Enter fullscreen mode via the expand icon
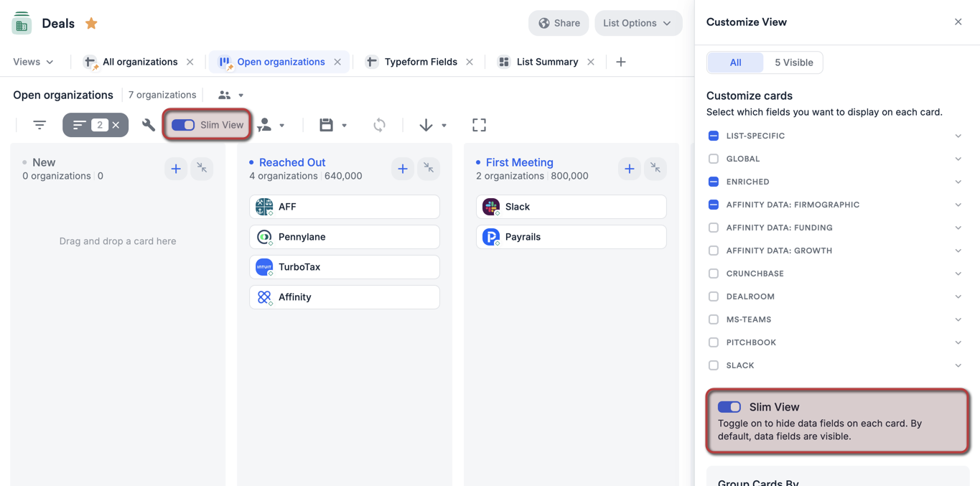This screenshot has width=980, height=486. pos(479,124)
